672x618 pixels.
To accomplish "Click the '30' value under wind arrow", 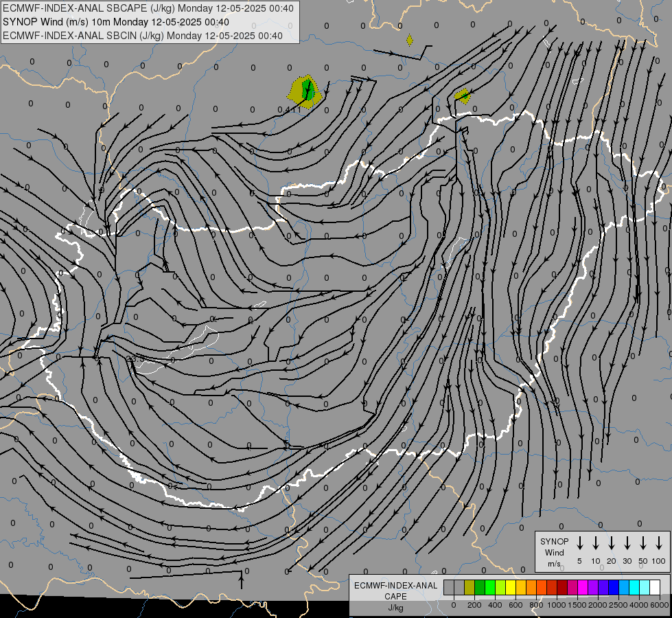I will point(627,561).
